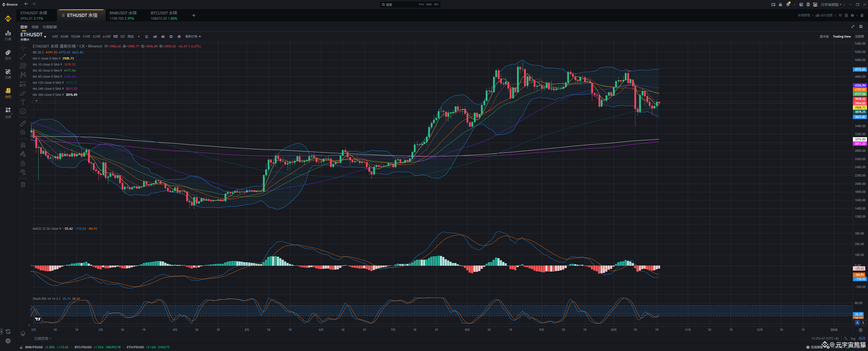Open notifications bell icon
Image resolution: width=868 pixels, height=351 pixels.
click(x=788, y=4)
